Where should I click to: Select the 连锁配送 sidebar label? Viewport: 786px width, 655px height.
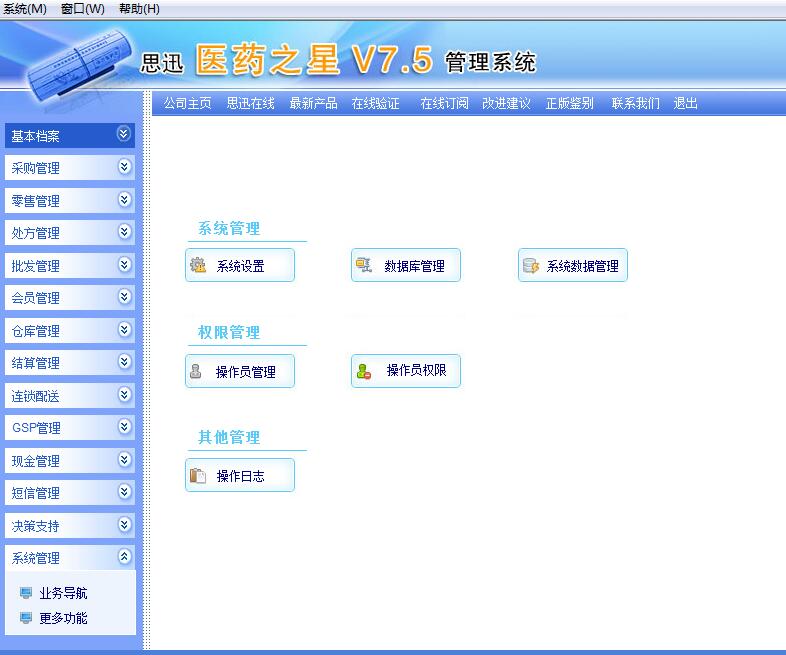point(35,396)
